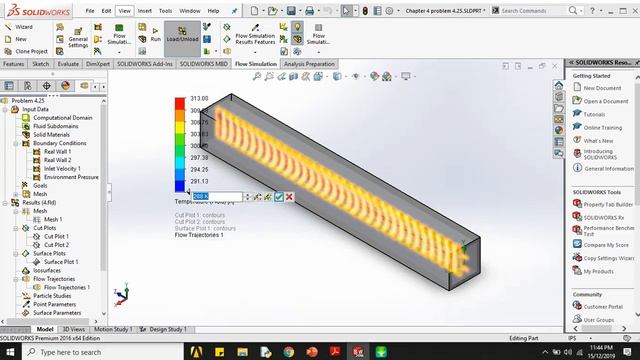Open the Flow Simulation Wizard
This screenshot has width=640, height=360.
tap(19, 27)
